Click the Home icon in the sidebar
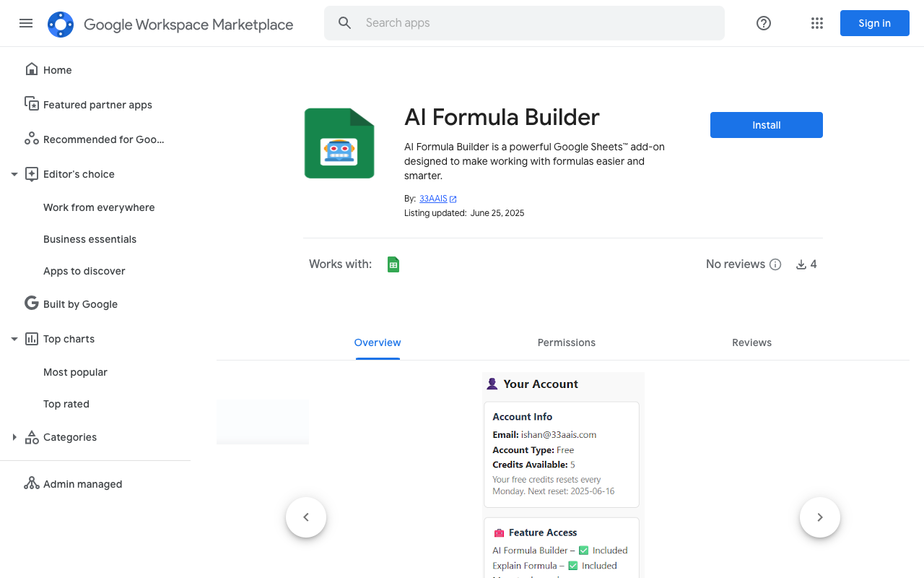 click(31, 69)
